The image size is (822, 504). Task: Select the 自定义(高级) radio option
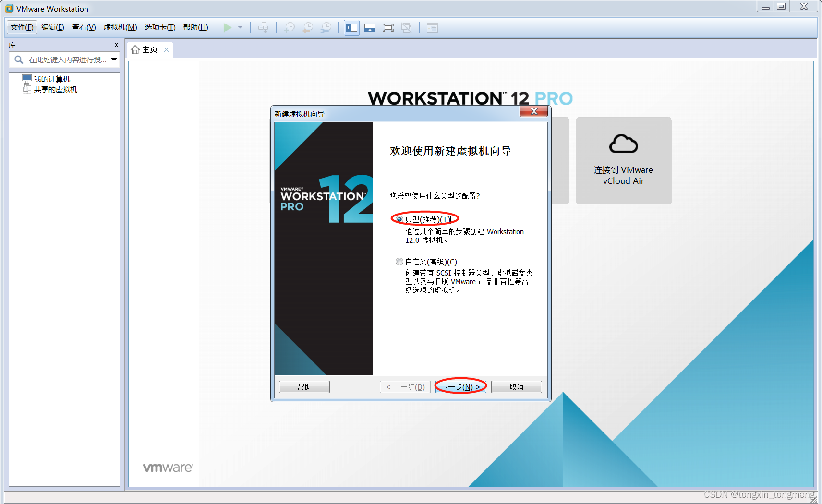coord(399,262)
